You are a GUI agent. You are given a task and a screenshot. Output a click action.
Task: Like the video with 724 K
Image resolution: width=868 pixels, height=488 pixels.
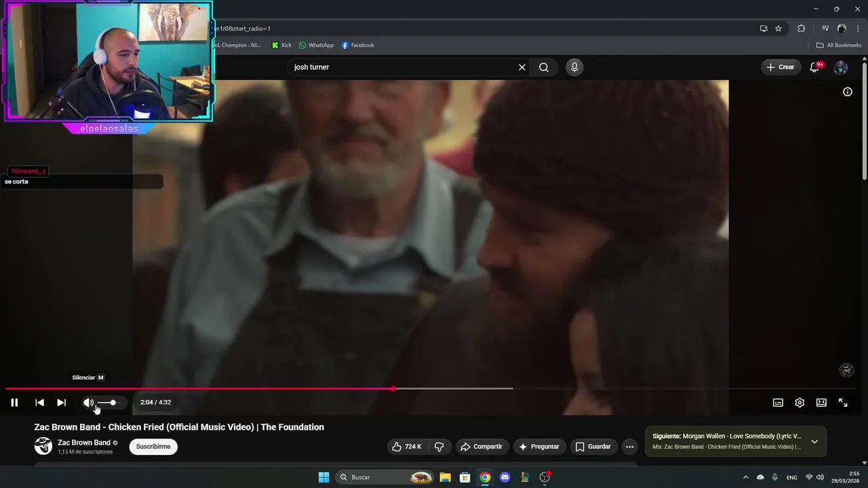407,447
